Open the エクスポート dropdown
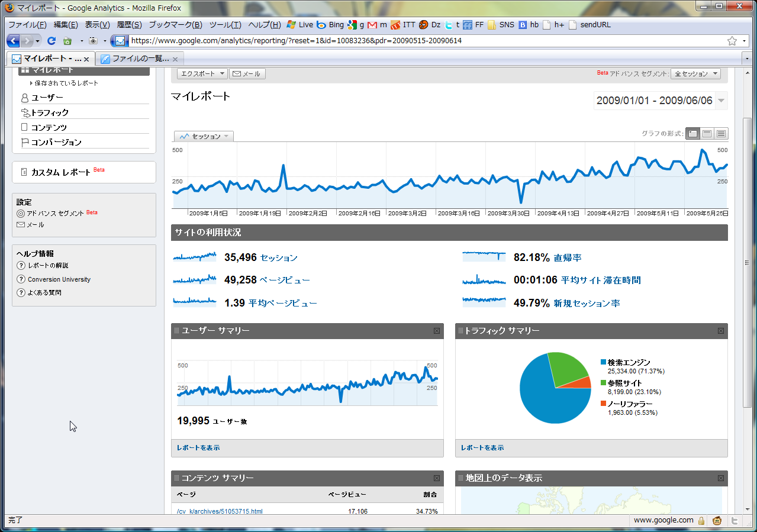The height and width of the screenshot is (532, 757). point(202,74)
